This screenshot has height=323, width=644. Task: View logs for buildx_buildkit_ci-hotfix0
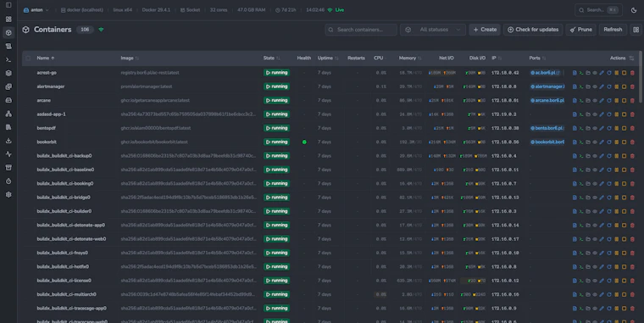[x=575, y=267]
